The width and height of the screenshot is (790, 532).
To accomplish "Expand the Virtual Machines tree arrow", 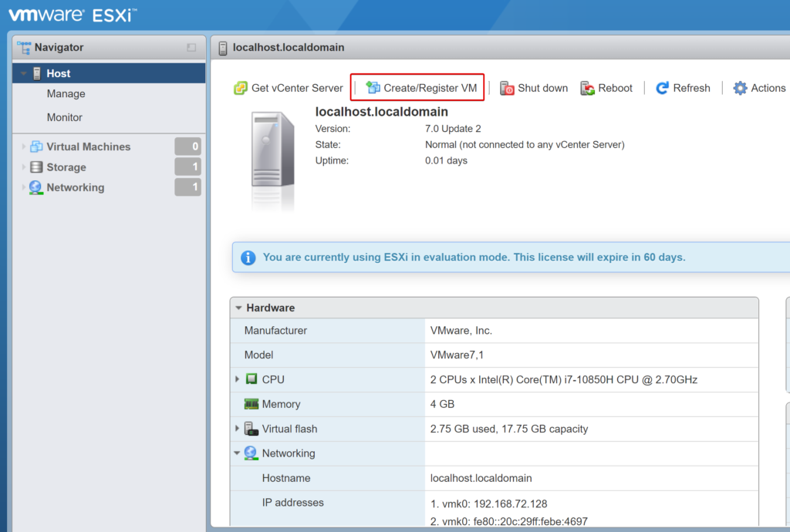I will [x=23, y=146].
